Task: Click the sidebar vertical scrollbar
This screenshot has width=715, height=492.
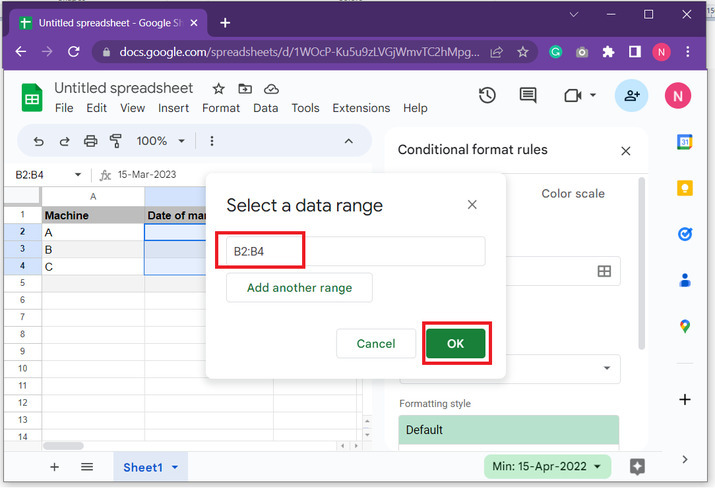Action: coord(642,264)
